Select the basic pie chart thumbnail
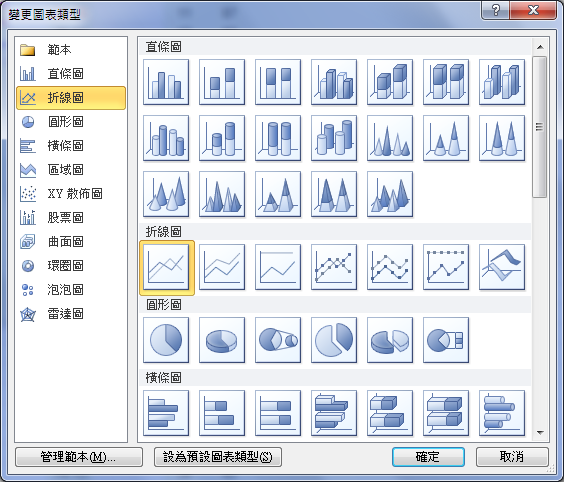Image resolution: width=564 pixels, height=482 pixels. (166, 340)
